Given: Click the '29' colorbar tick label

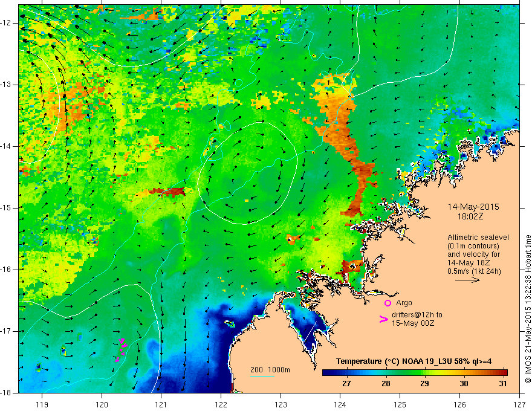Looking at the screenshot, I should (425, 384).
